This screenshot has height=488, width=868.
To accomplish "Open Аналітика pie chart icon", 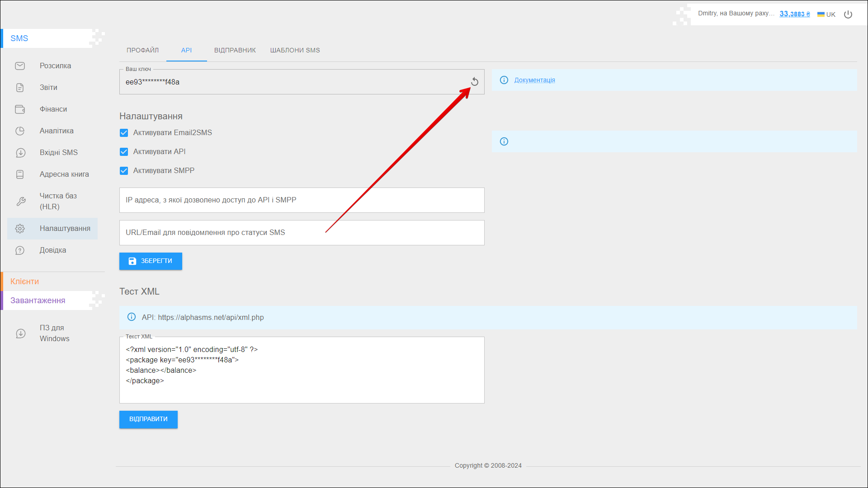I will 20,131.
